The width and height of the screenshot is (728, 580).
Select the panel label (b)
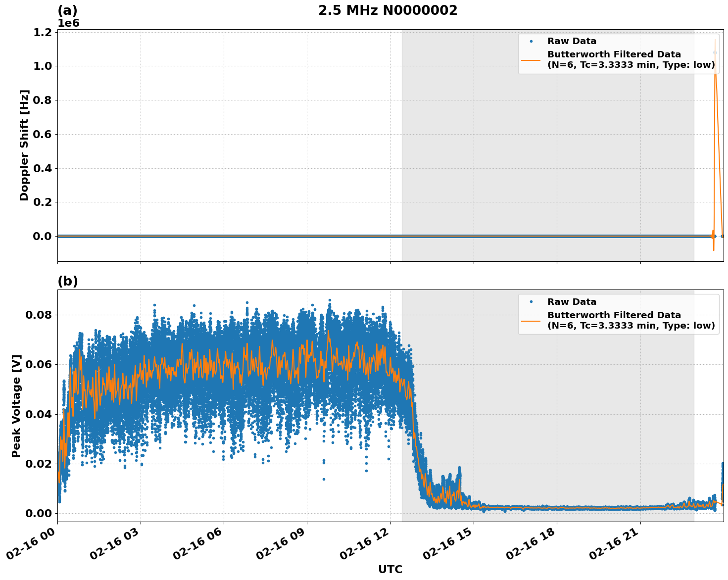(67, 281)
